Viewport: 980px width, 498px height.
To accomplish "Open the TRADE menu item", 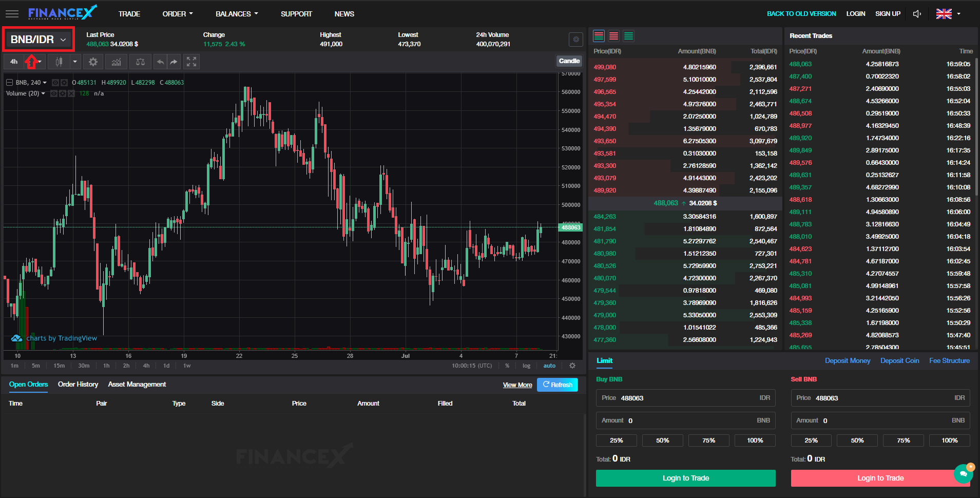I will coord(129,14).
